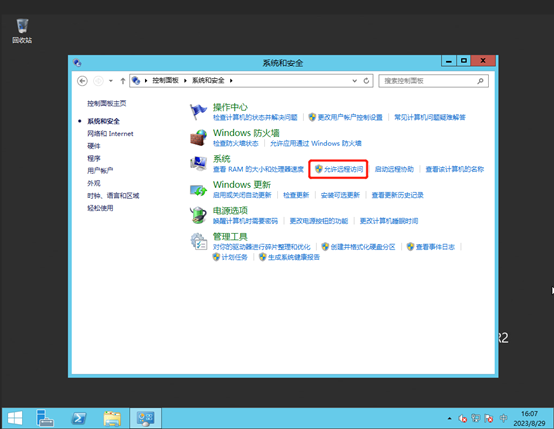
Task: Refresh the control panel address bar
Action: coord(366,81)
